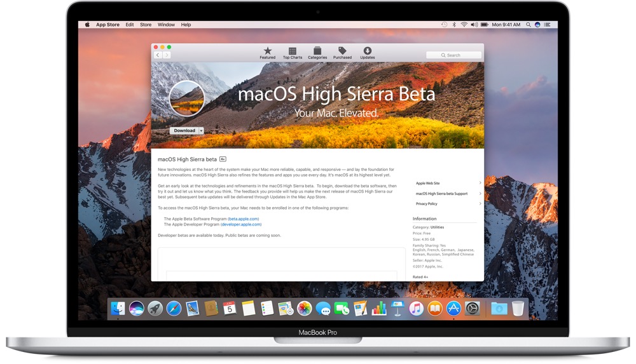Open Photos app in the Dock
This screenshot has height=364, width=636.
click(305, 309)
